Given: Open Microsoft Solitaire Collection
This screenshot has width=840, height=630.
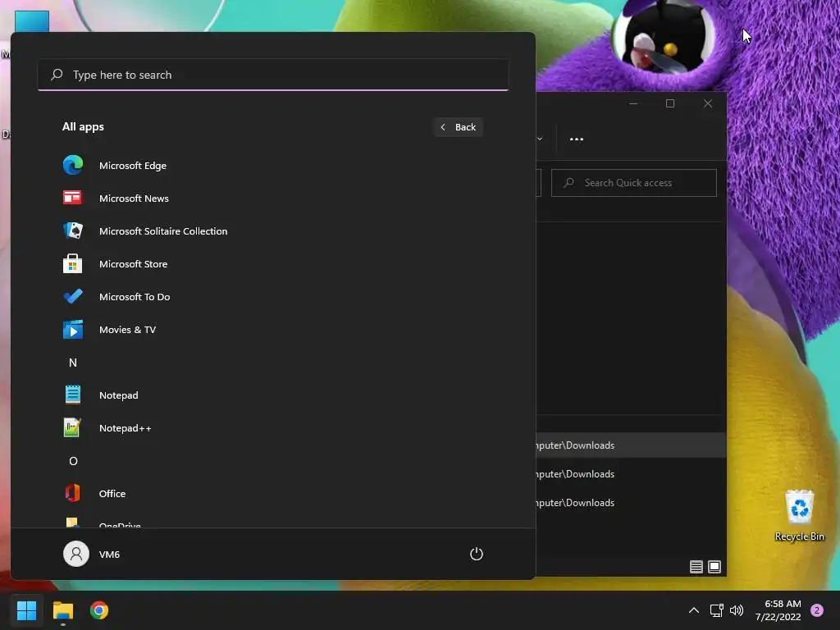Looking at the screenshot, I should click(x=272, y=231).
